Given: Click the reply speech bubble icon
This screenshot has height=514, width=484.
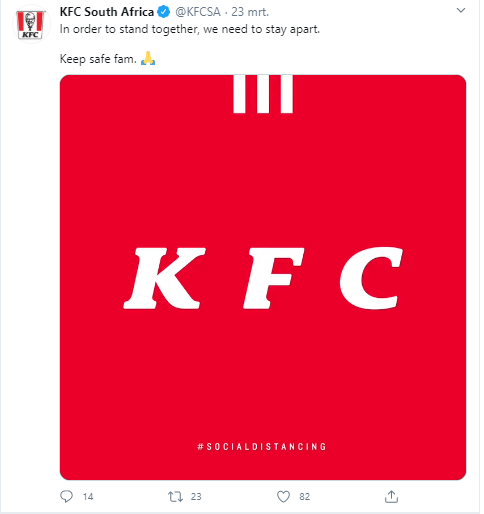Looking at the screenshot, I should (x=66, y=496).
